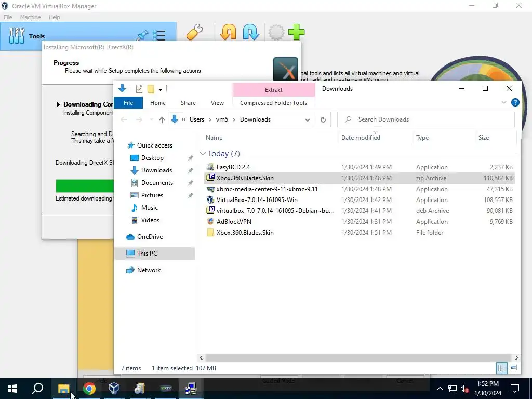Click the xbmc-media-center-9-11 application icon
Viewport: 532px width, 399px height.
click(210, 189)
